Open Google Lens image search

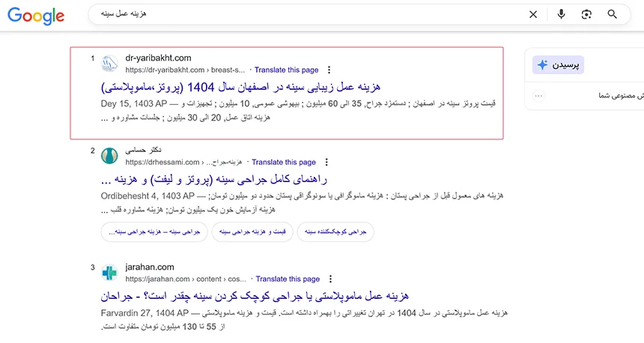[586, 14]
